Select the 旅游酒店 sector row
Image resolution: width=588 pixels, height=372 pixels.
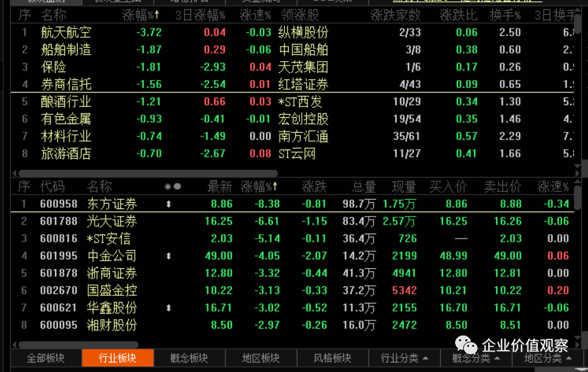coord(292,154)
